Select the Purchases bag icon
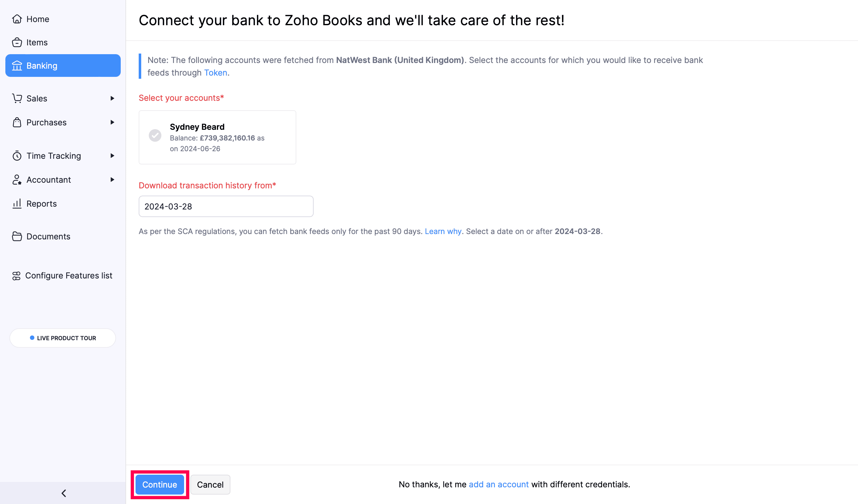This screenshot has height=504, width=858. [x=17, y=122]
